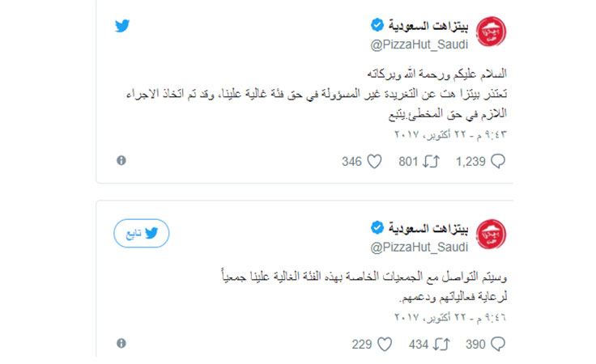Retweet the second tweet with 434 retweets

click(441, 345)
